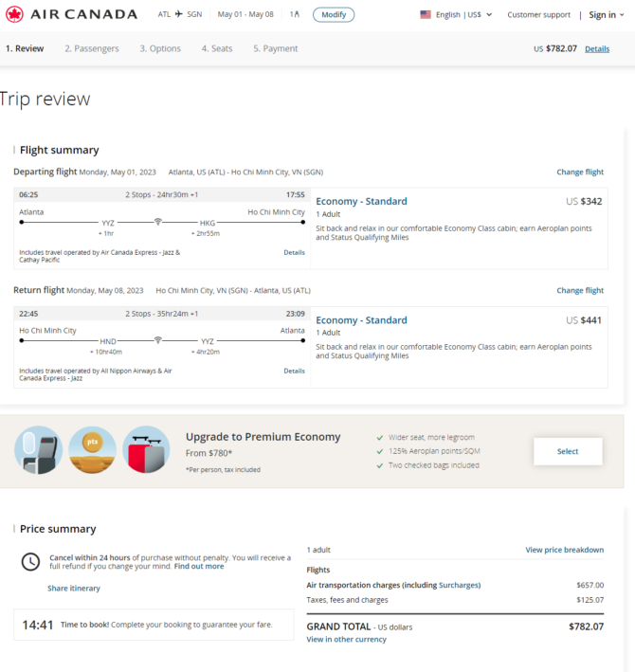Click the Surcharges link

coord(459,585)
